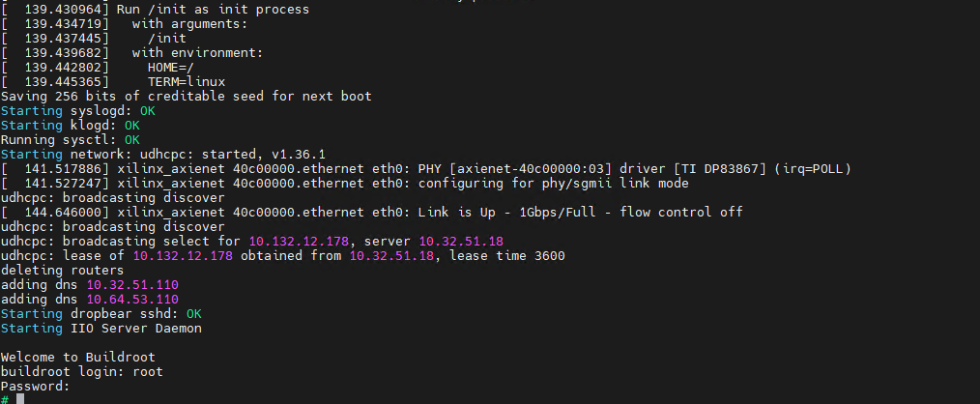
Task: Click IP 10.132.12.178 in the broadcasting select line
Action: click(x=288, y=241)
